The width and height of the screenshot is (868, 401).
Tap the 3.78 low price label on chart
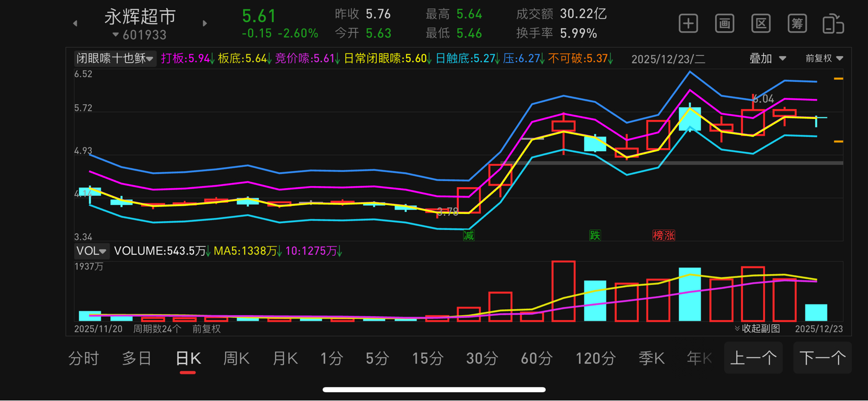pos(447,212)
